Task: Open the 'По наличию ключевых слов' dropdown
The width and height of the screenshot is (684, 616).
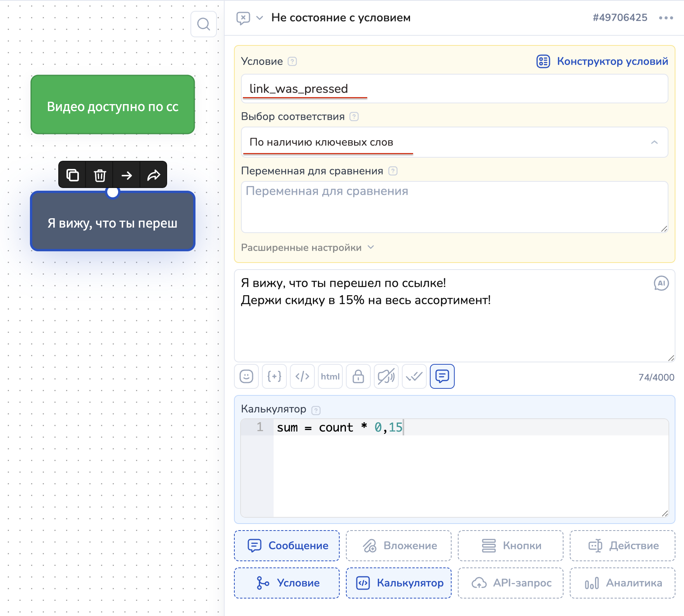Action: coord(454,142)
